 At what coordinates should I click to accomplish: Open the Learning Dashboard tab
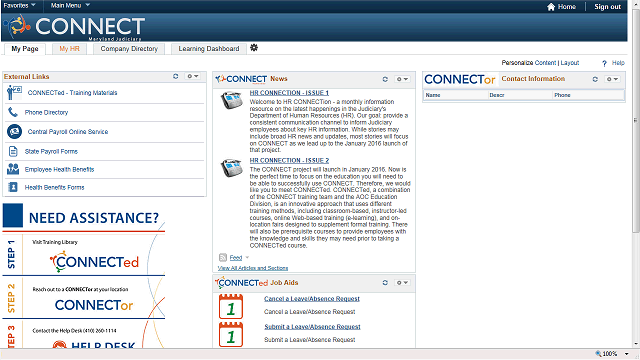point(209,49)
